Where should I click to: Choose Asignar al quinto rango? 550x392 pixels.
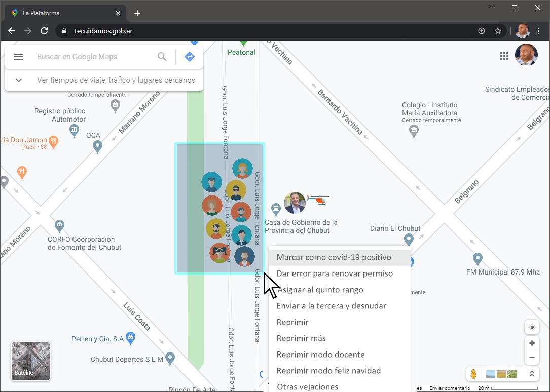pos(340,290)
